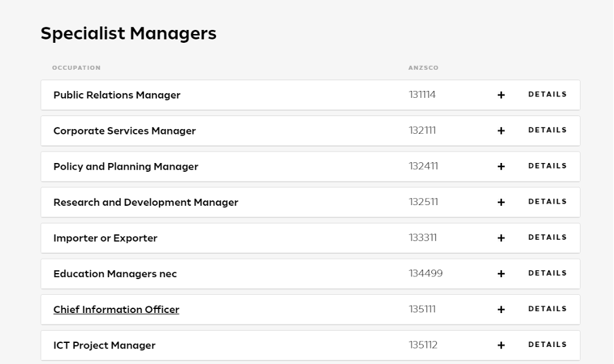Click plus icon for ICT Project Manager

501,345
